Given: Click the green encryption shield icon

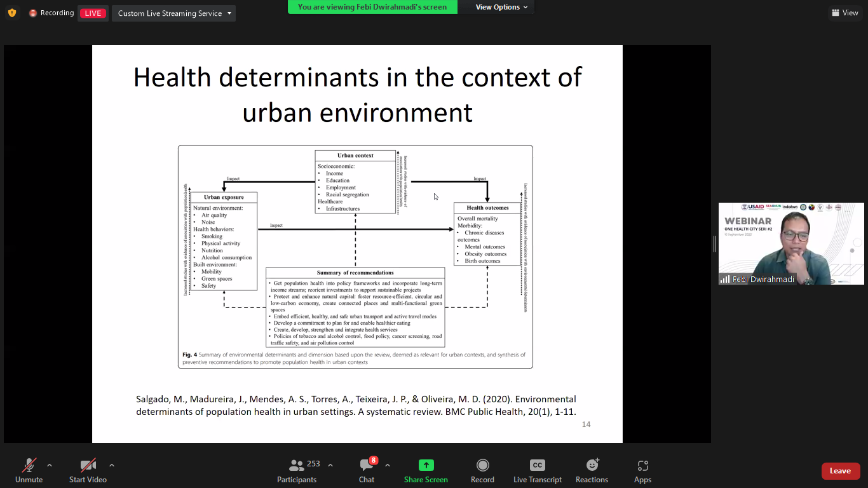Looking at the screenshot, I should tap(12, 13).
